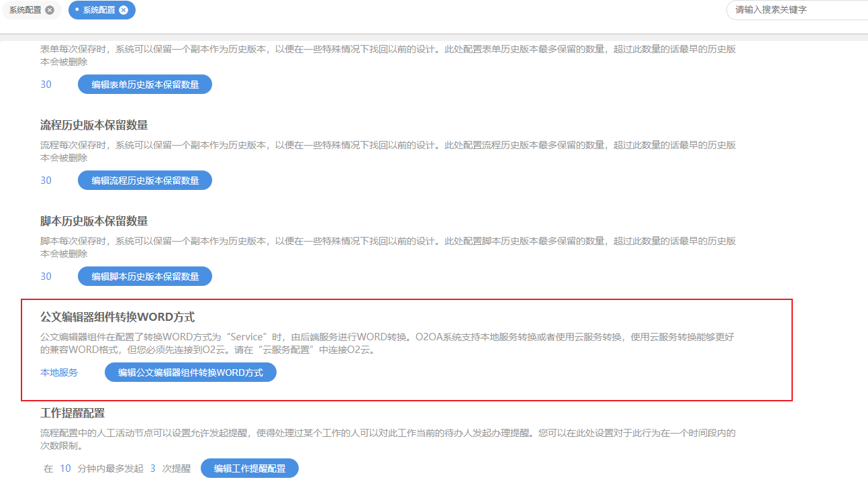Image resolution: width=868 pixels, height=498 pixels.
Task: Select the 公文编辑器组件转换WORD方式 heading
Action: click(x=117, y=317)
